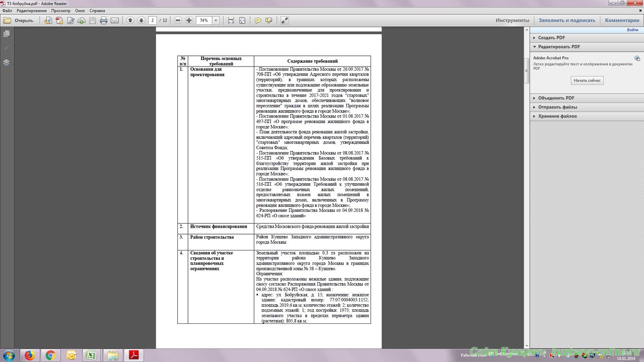The image size is (644, 362).
Task: Click the '/ 12' total pages label
Action: pos(163,21)
